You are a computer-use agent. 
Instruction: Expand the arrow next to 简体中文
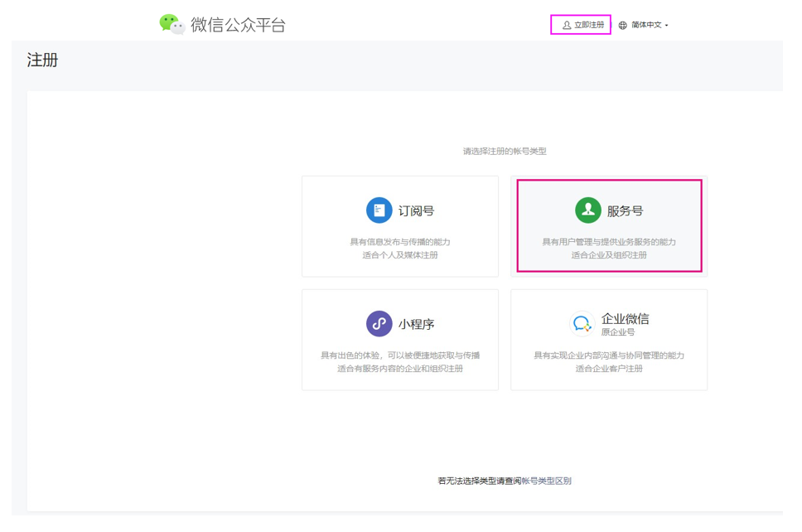click(x=666, y=26)
